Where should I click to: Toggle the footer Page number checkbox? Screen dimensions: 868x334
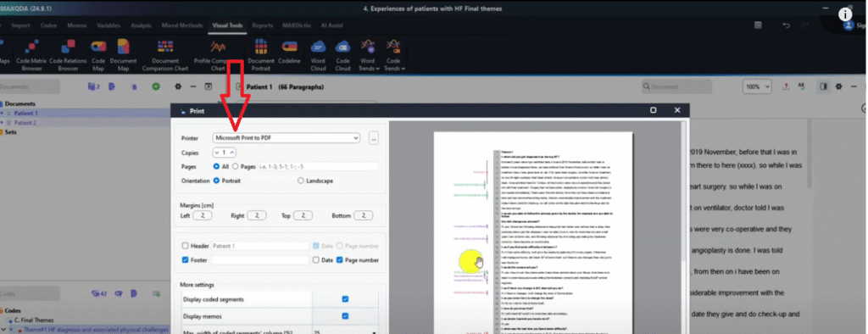point(340,259)
